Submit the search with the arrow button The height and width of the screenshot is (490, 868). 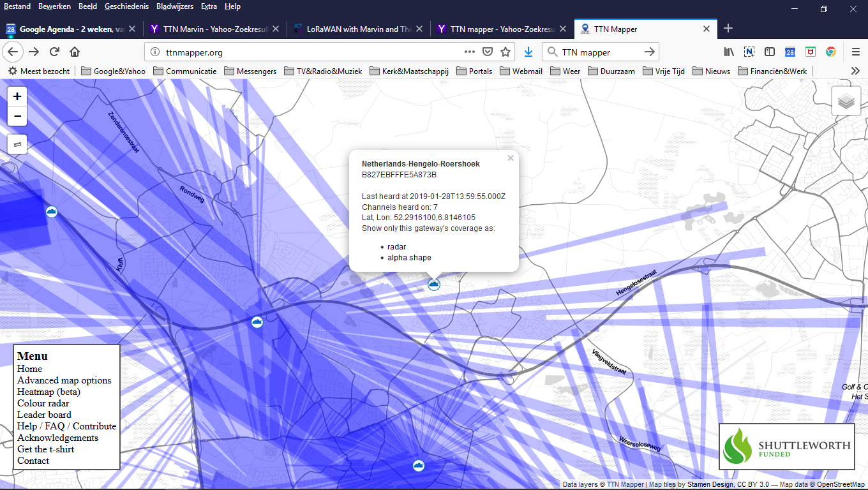point(650,52)
